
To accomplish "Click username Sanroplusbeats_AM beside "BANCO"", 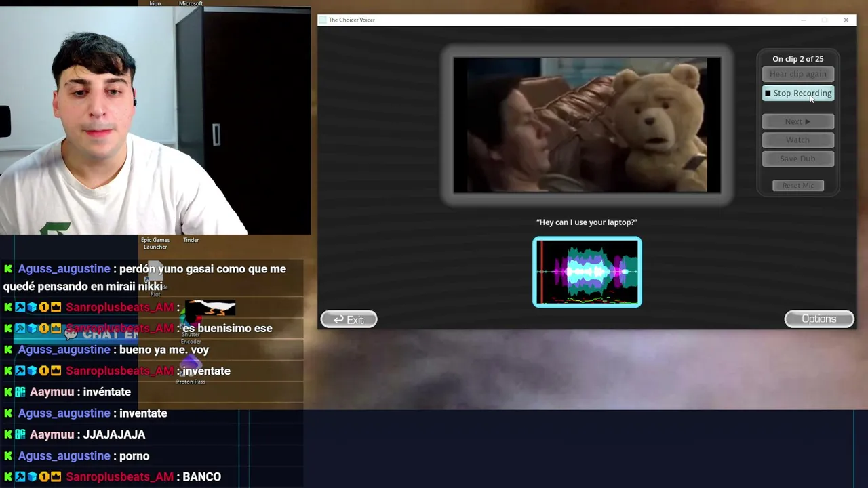I will 119,477.
